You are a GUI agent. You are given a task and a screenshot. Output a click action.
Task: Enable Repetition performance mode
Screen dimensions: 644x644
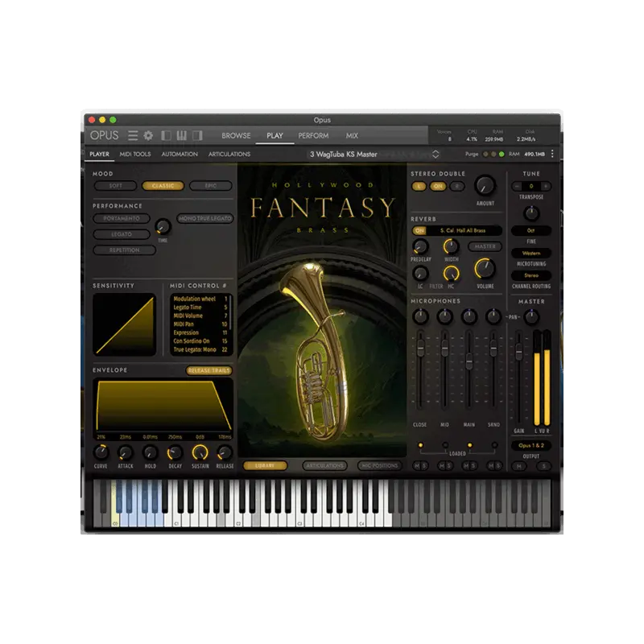point(125,250)
